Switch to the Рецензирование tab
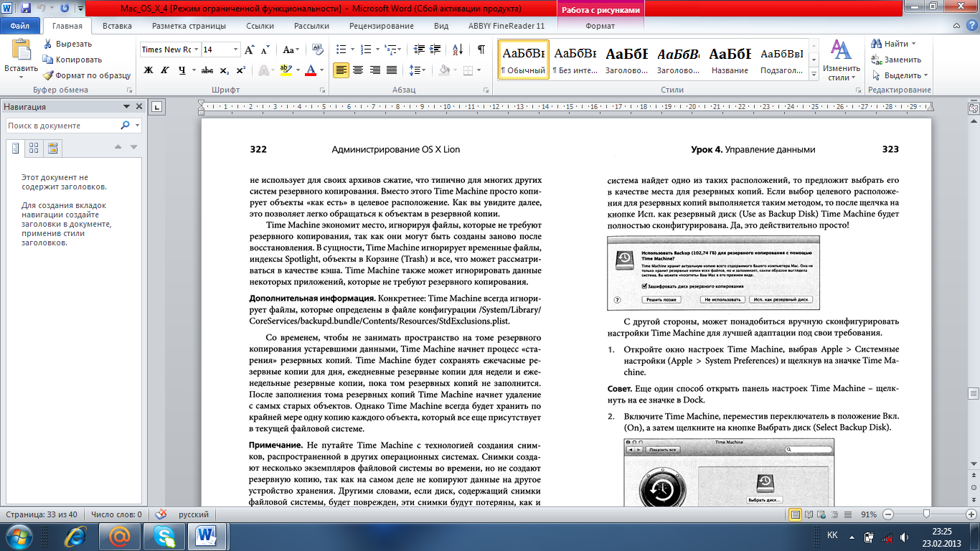This screenshot has height=551, width=980. coord(380,26)
